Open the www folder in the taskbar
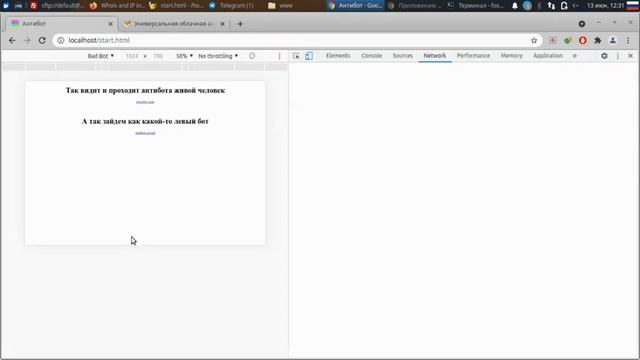 pos(281,6)
